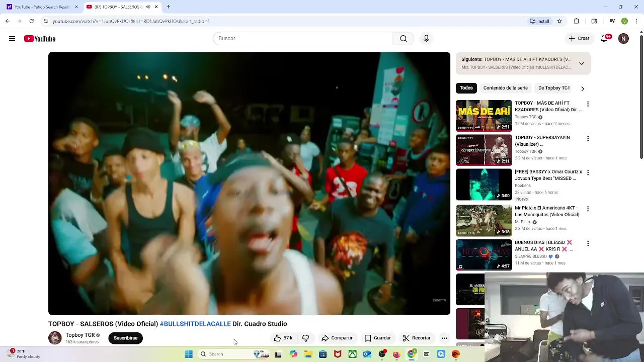Click the YouTube Buscar search field
Viewport: 644px width, 362px height.
[303, 39]
